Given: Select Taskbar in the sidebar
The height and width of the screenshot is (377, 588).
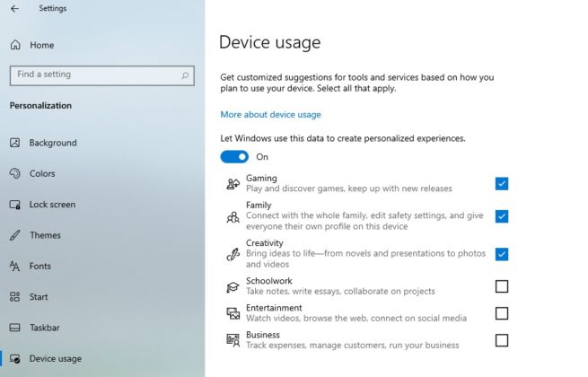Looking at the screenshot, I should (x=45, y=328).
